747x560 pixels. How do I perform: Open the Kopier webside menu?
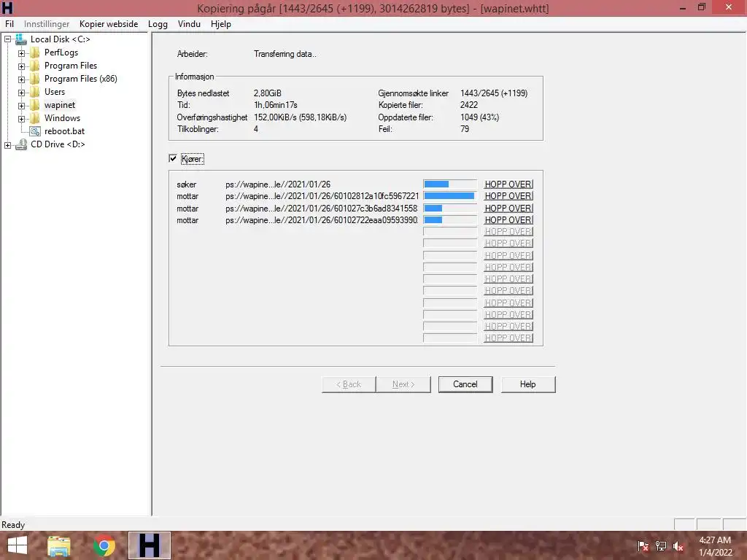(x=109, y=24)
